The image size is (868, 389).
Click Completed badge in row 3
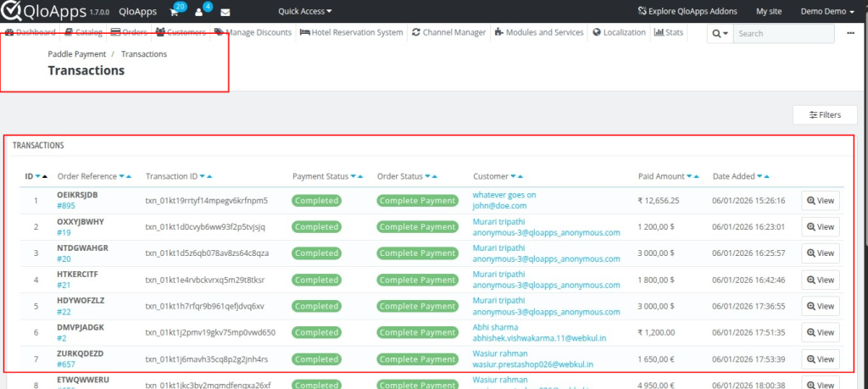tap(317, 253)
